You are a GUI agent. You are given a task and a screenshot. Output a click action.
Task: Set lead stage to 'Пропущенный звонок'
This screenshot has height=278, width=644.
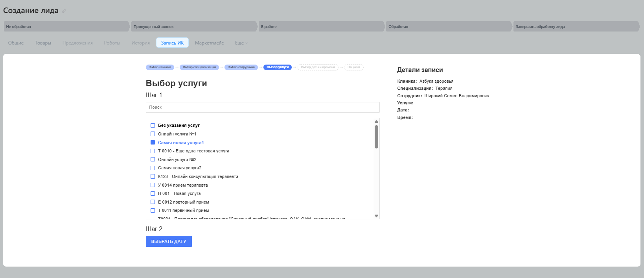click(x=194, y=26)
